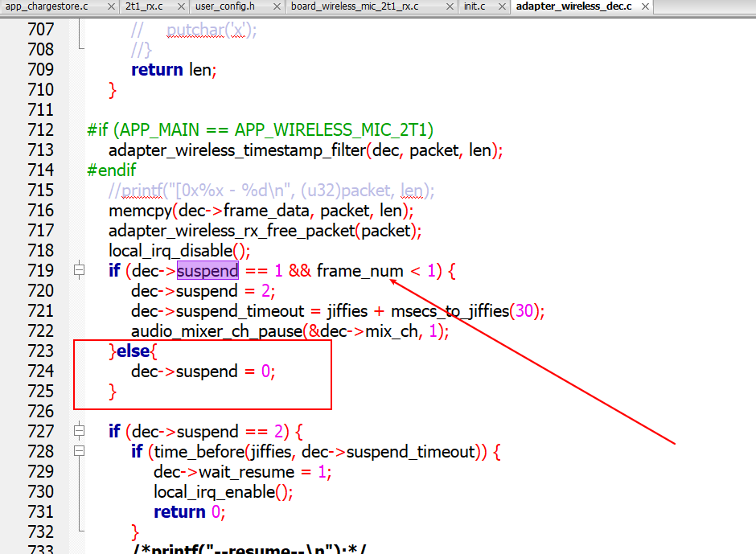Click msecs_to_jiffies on line 721
The height and width of the screenshot is (554, 756).
(450, 311)
